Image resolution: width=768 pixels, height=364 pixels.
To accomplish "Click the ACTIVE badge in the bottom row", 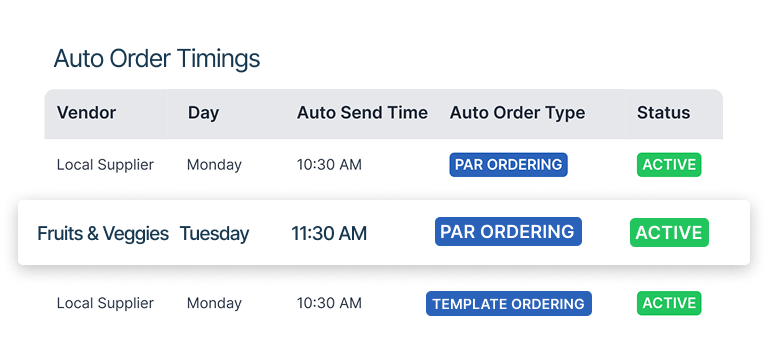I will 669,303.
